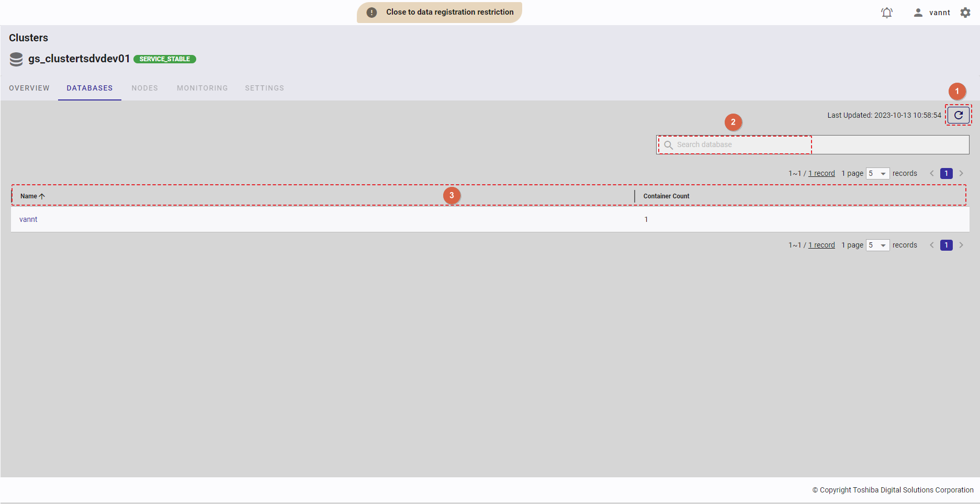The width and height of the screenshot is (980, 504).
Task: Open the notifications bell icon
Action: click(x=886, y=13)
